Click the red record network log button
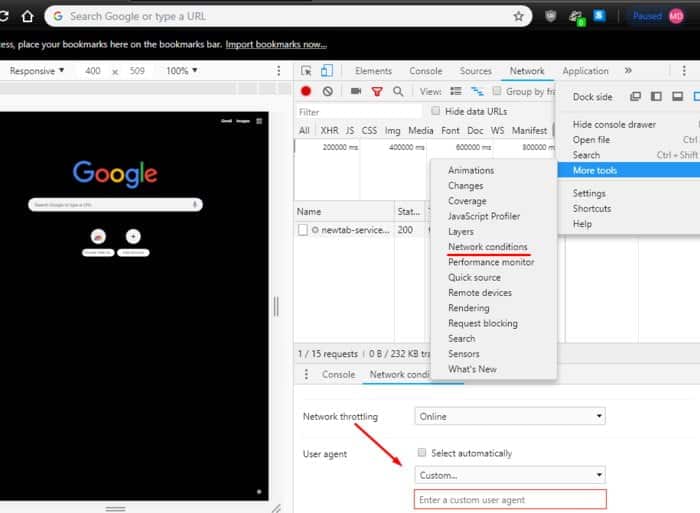This screenshot has height=513, width=700. click(x=306, y=91)
